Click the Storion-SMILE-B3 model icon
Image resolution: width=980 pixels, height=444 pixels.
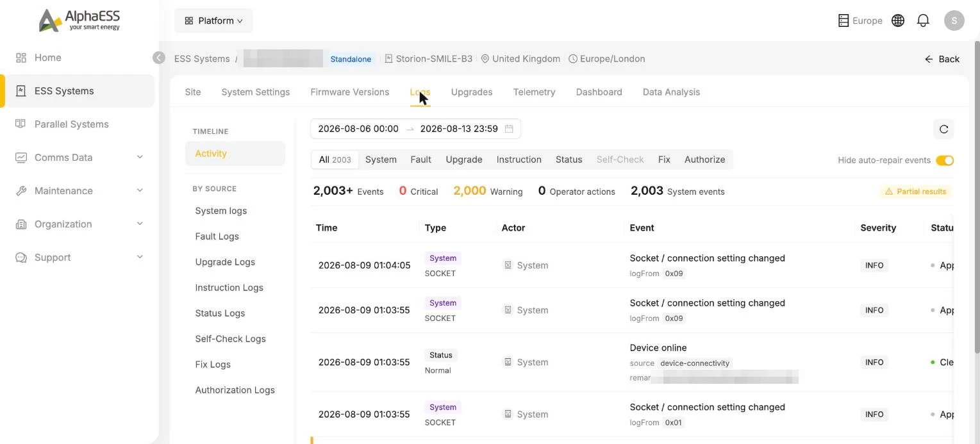(388, 59)
